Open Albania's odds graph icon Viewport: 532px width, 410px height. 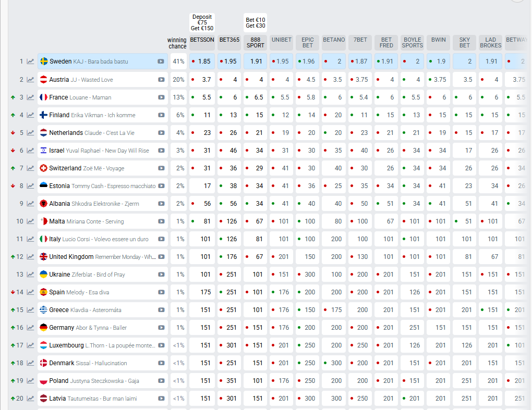(31, 204)
